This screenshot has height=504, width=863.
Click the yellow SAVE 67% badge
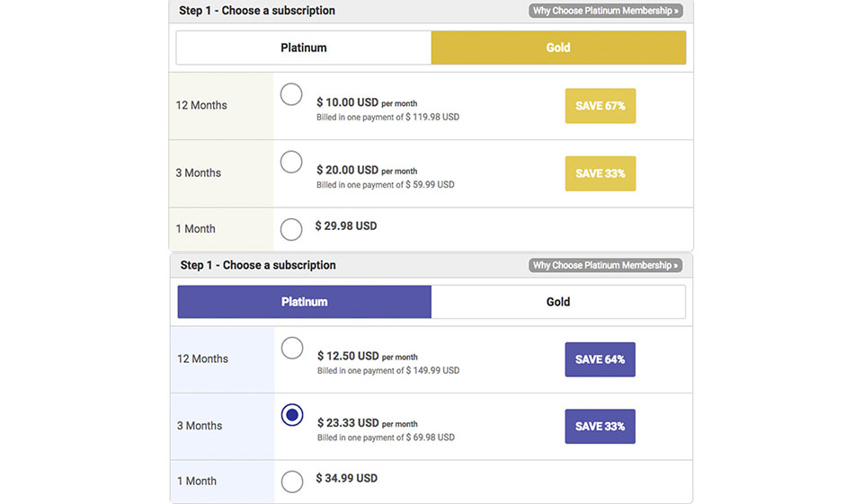pos(600,106)
